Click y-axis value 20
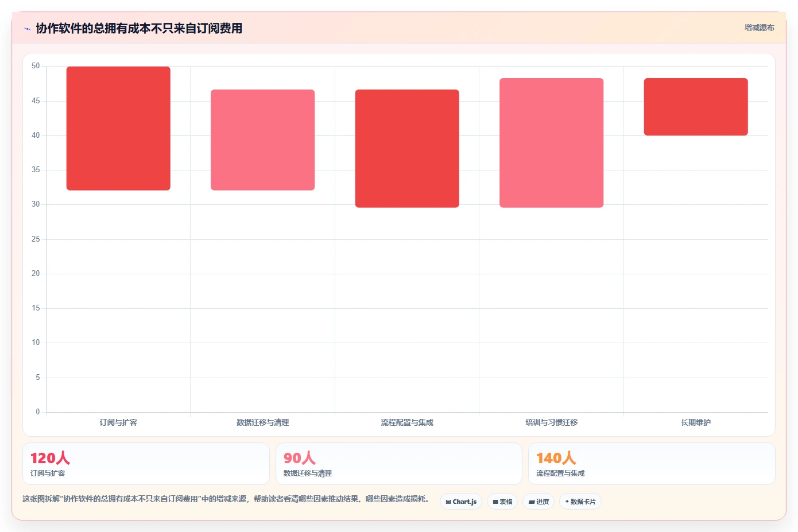The image size is (798, 532). click(36, 274)
